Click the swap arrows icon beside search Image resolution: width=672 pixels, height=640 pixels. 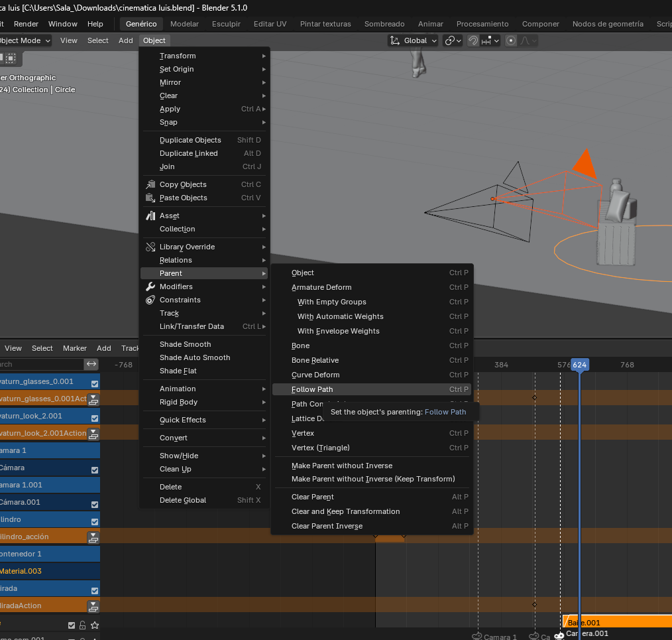click(91, 364)
